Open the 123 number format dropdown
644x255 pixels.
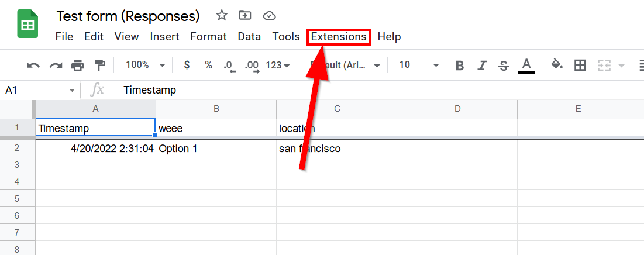click(x=278, y=65)
